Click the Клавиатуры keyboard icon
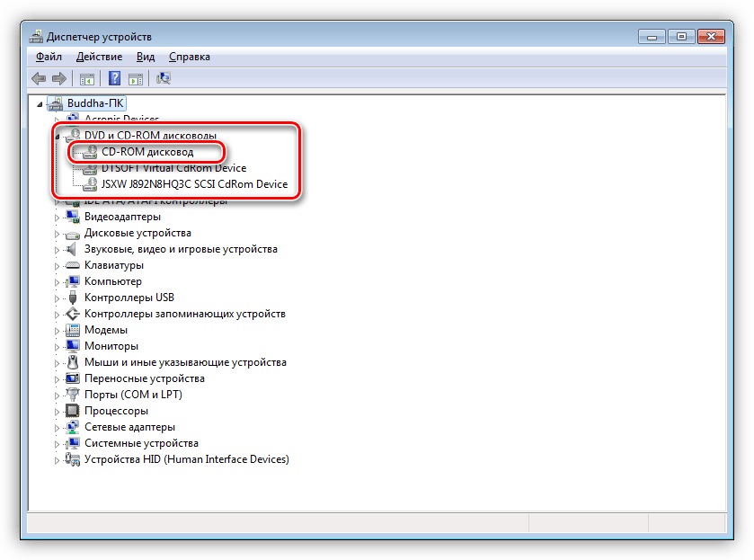Image resolution: width=754 pixels, height=560 pixels. click(x=74, y=265)
